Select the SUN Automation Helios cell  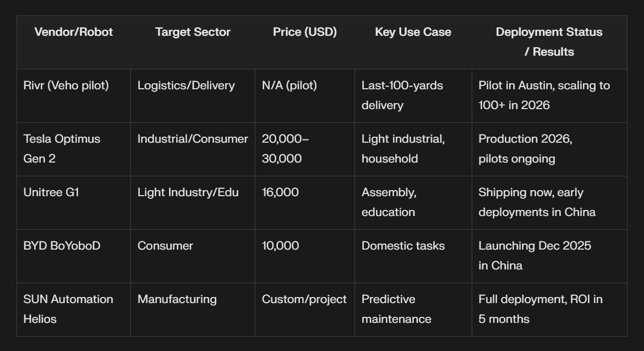pyautogui.click(x=68, y=309)
